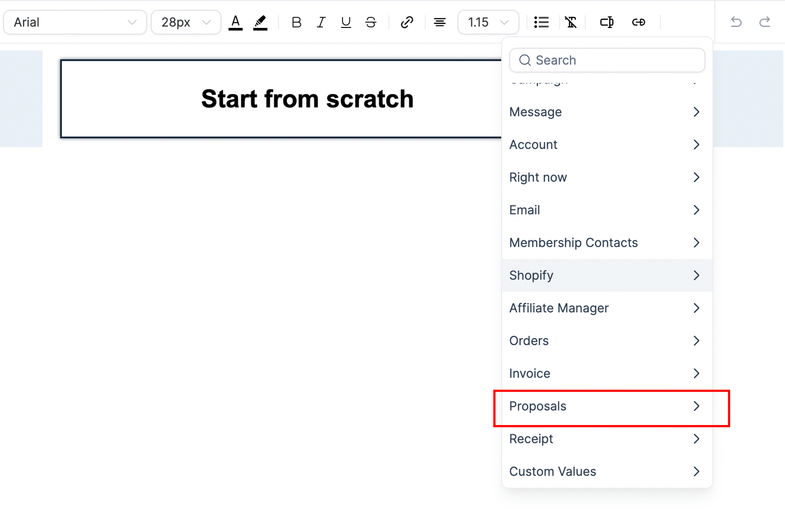Apply strikethrough to text
Image resolution: width=785 pixels, height=532 pixels.
[x=371, y=22]
